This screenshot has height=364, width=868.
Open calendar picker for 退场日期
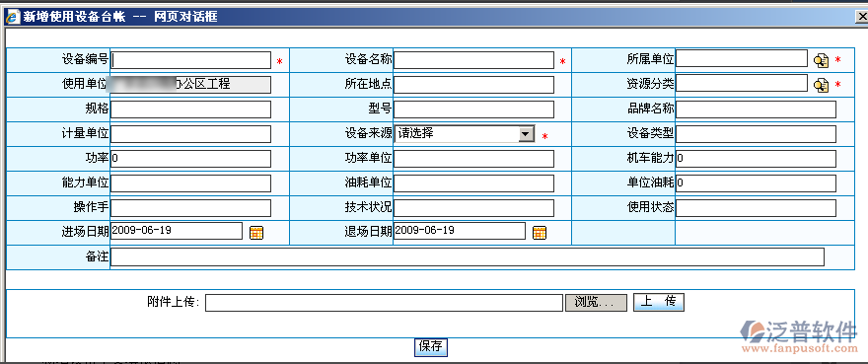click(x=540, y=233)
